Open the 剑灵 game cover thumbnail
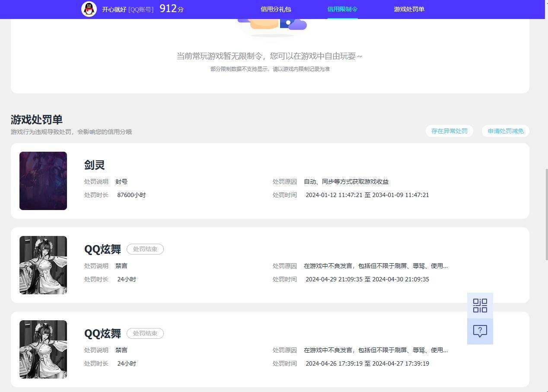The height and width of the screenshot is (392, 548). [x=43, y=181]
